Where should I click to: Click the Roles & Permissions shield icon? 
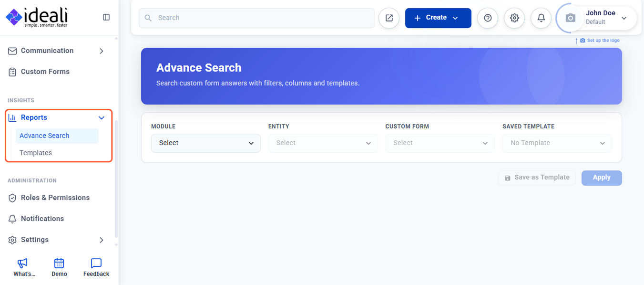coord(12,198)
